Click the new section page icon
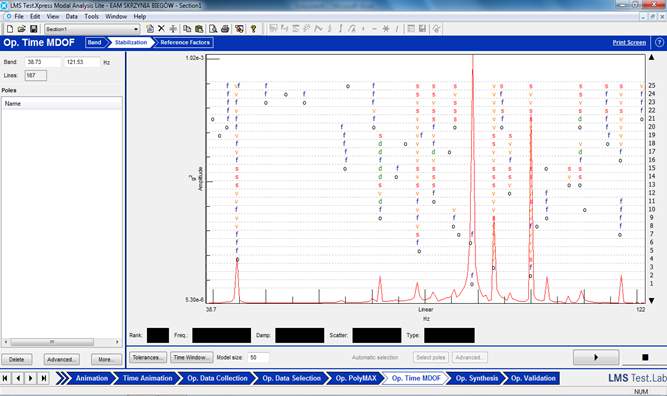The image size is (667, 396). (x=150, y=29)
